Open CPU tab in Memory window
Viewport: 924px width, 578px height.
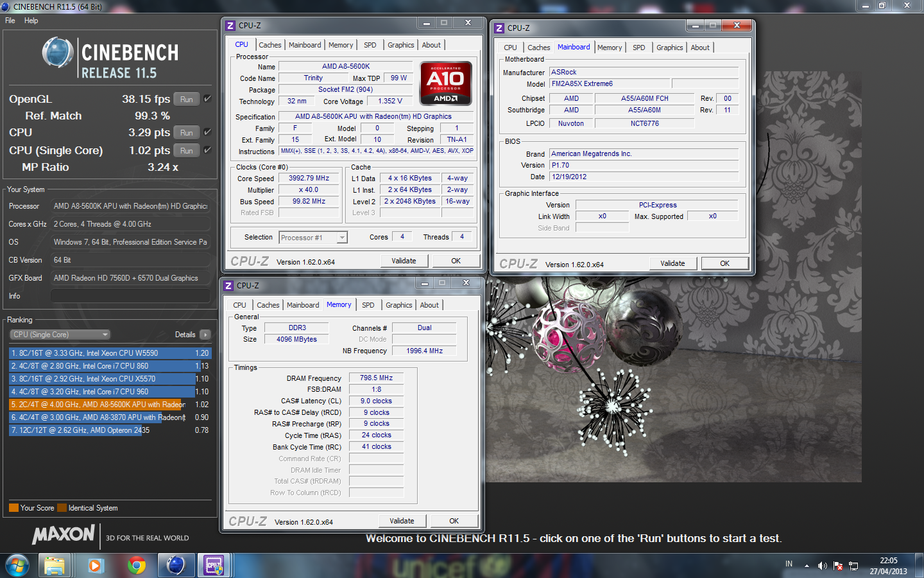pos(240,305)
